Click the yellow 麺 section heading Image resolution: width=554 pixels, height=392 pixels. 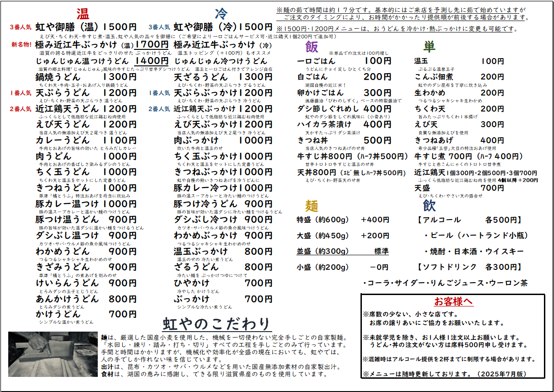pyautogui.click(x=312, y=205)
